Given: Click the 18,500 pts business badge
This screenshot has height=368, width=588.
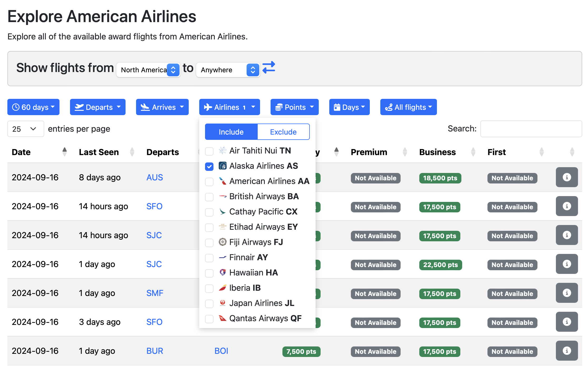Looking at the screenshot, I should (x=440, y=178).
